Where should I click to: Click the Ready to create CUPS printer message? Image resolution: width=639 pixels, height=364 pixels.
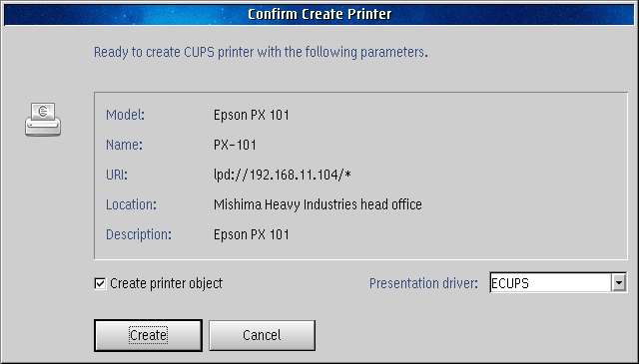click(261, 52)
